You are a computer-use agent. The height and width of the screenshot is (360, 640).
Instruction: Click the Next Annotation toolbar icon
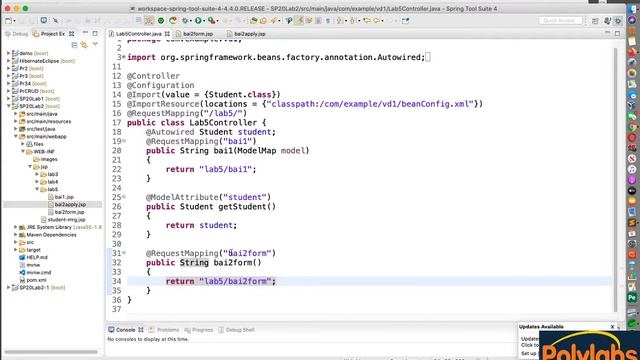tap(339, 20)
